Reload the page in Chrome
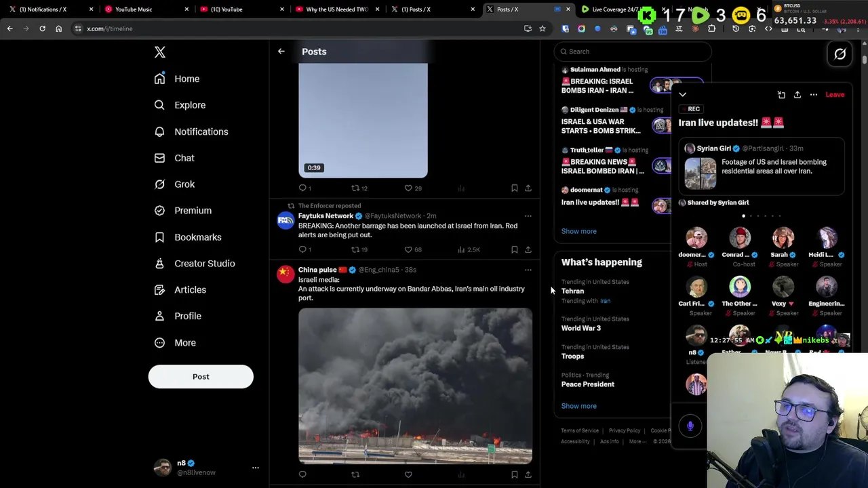The image size is (868, 488). click(x=42, y=28)
